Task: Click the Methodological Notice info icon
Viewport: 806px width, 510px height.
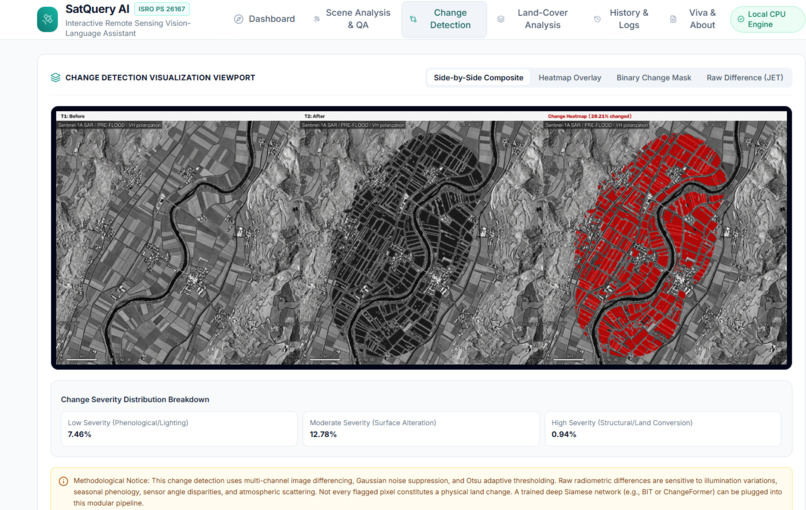Action: pyautogui.click(x=63, y=481)
